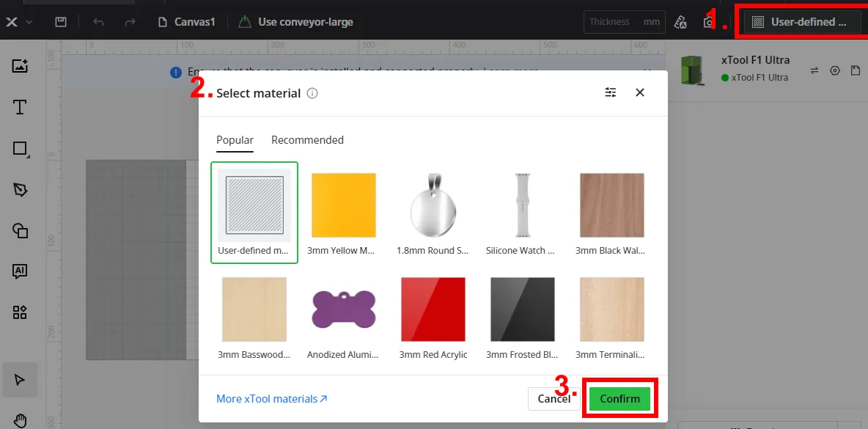868x429 pixels.
Task: Click the undo arrow icon
Action: 98,22
